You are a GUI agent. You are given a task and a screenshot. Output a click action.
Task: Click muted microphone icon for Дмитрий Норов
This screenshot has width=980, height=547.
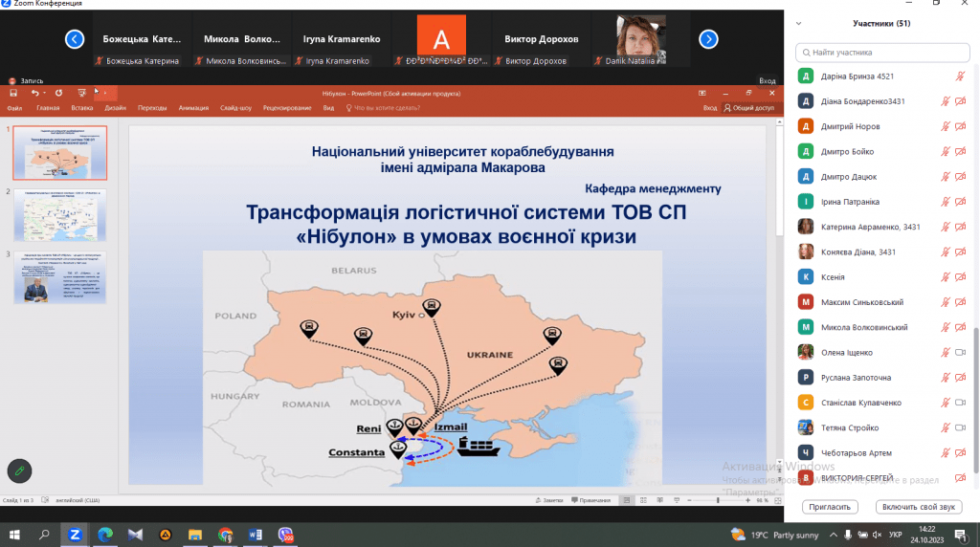click(945, 126)
